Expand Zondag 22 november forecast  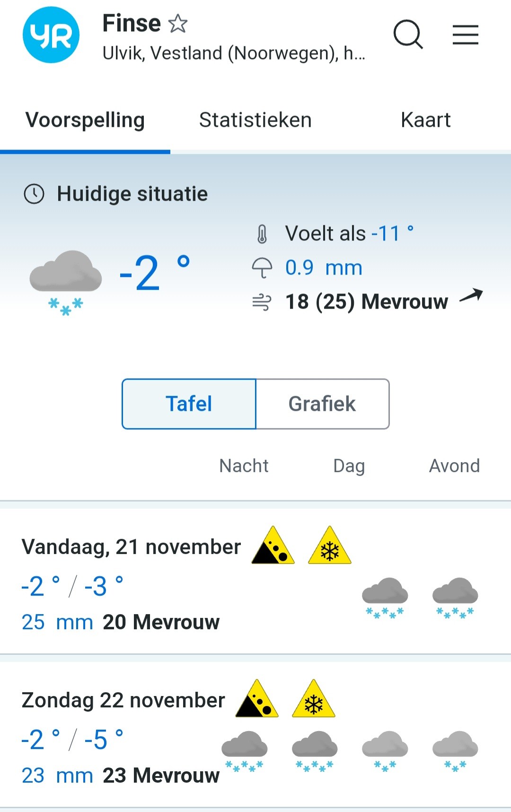[123, 701]
